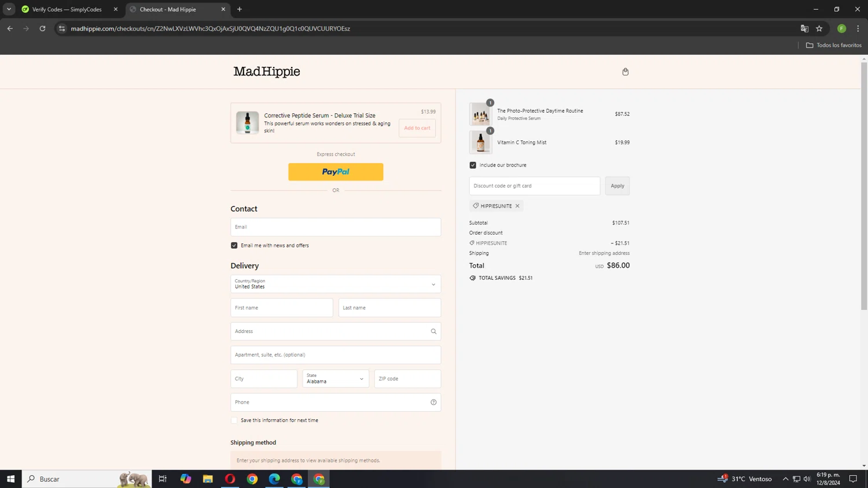The width and height of the screenshot is (868, 488).
Task: Open the browser profile avatar
Action: click(841, 28)
